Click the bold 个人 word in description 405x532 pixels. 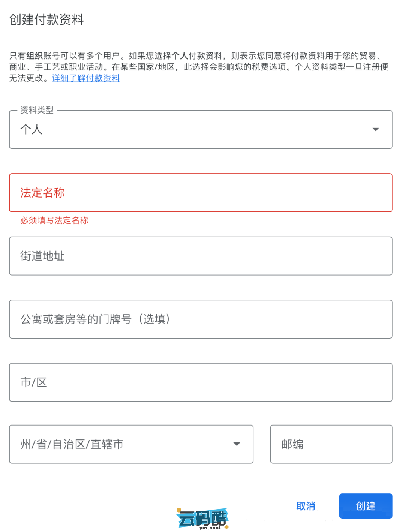coord(180,56)
